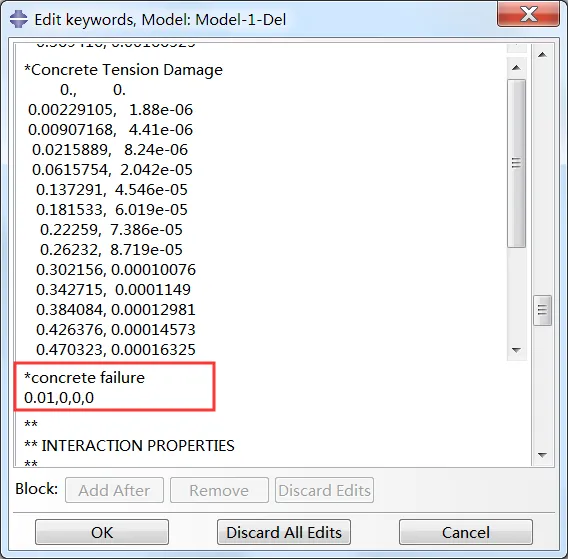Click the row 0.470323, 0.00016325
The height and width of the screenshot is (559, 568).
tap(116, 350)
